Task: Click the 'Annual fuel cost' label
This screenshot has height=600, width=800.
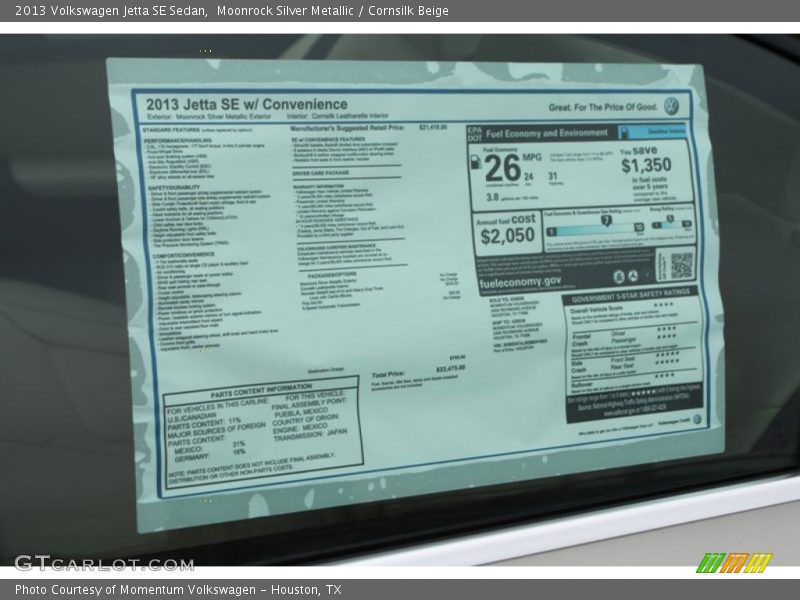Action: (x=506, y=220)
